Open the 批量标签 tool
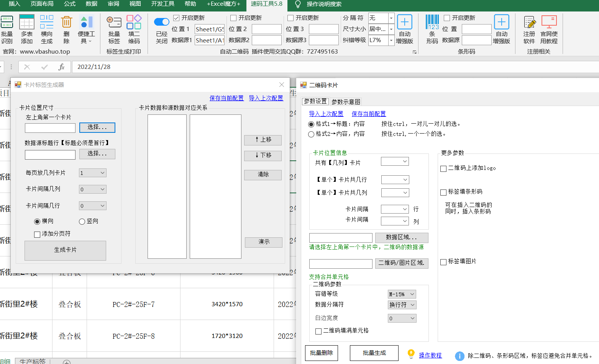The width and height of the screenshot is (599, 364). tap(114, 29)
